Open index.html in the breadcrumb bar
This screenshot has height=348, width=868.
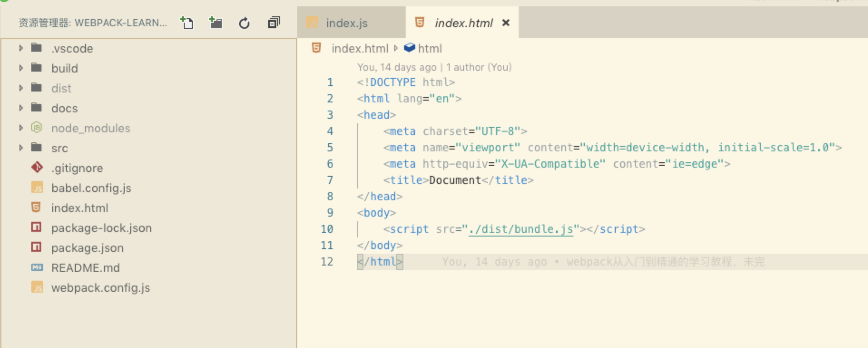[x=360, y=48]
